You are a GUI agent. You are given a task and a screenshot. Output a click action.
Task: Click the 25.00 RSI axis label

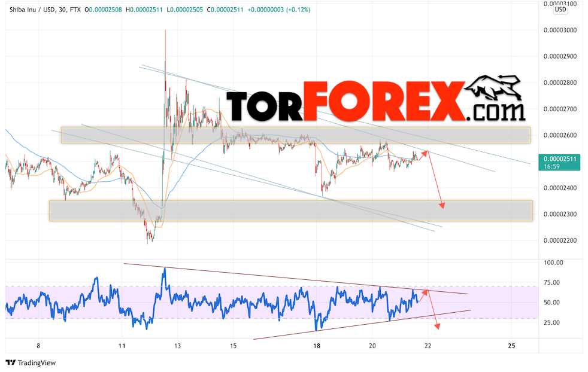[x=551, y=322]
